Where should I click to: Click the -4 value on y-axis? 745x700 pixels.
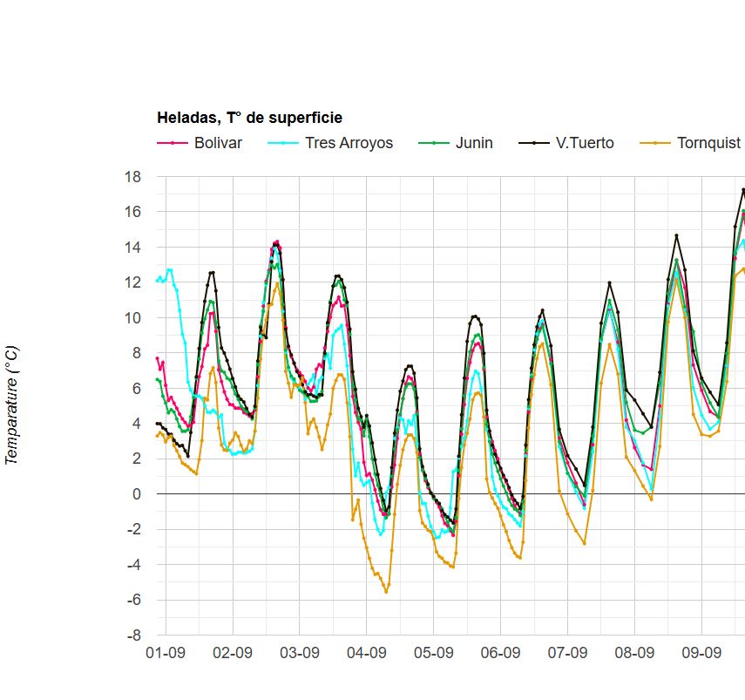pos(134,565)
